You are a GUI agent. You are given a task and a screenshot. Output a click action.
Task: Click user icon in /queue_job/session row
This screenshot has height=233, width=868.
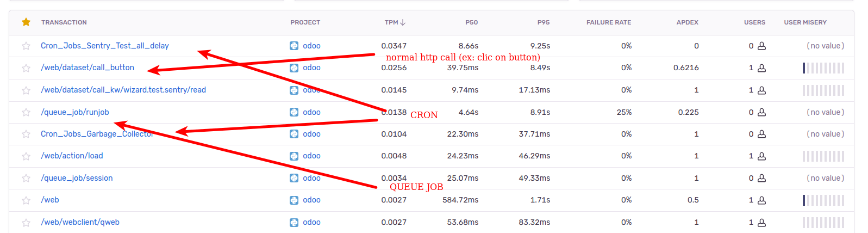761,178
